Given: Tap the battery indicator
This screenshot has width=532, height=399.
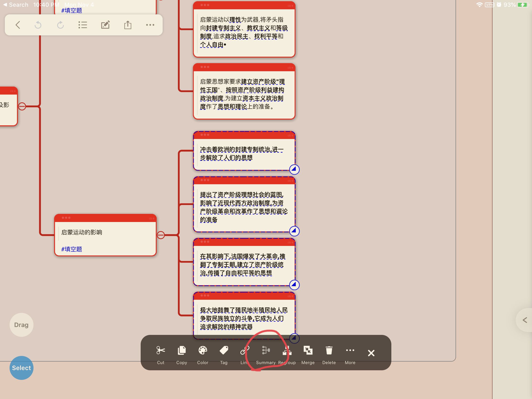Looking at the screenshot, I should pyautogui.click(x=523, y=5).
